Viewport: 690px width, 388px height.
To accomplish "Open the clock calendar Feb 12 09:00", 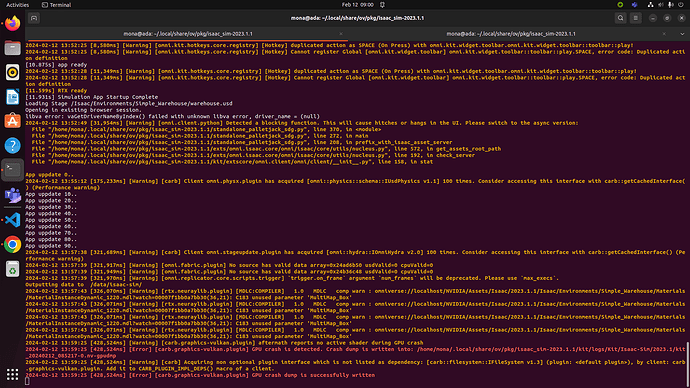I will (357, 5).
